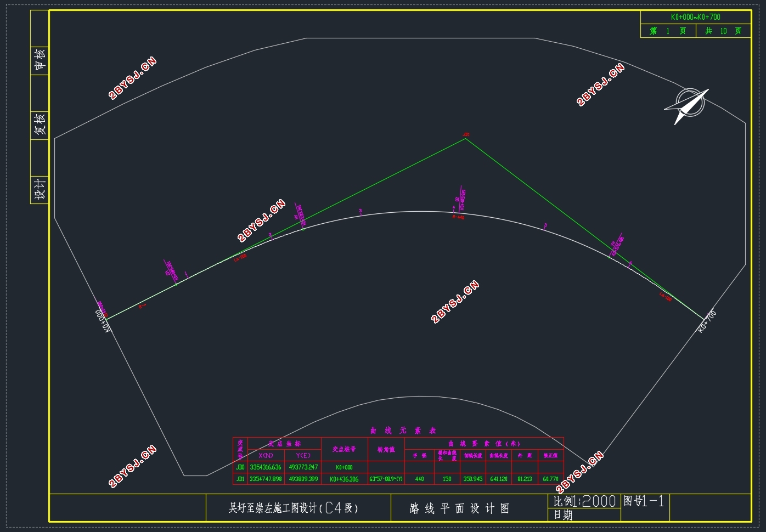Click the radius value '440' cell
The height and width of the screenshot is (532, 766).
click(419, 479)
